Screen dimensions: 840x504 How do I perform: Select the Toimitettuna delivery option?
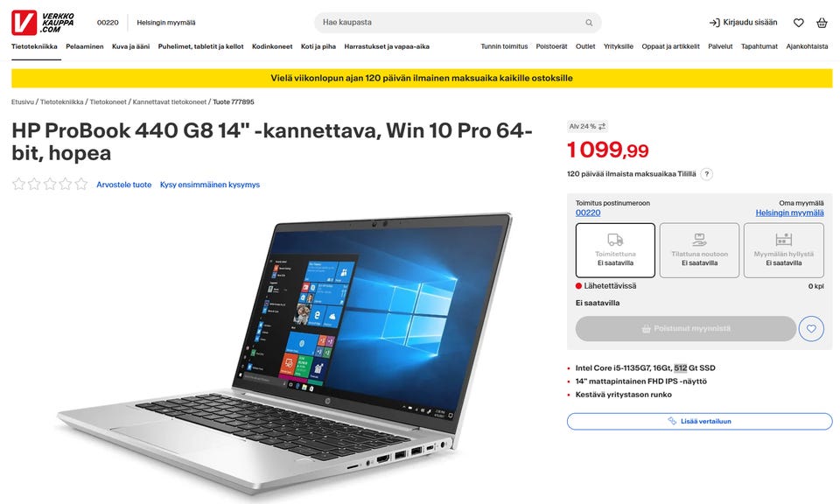tap(615, 250)
